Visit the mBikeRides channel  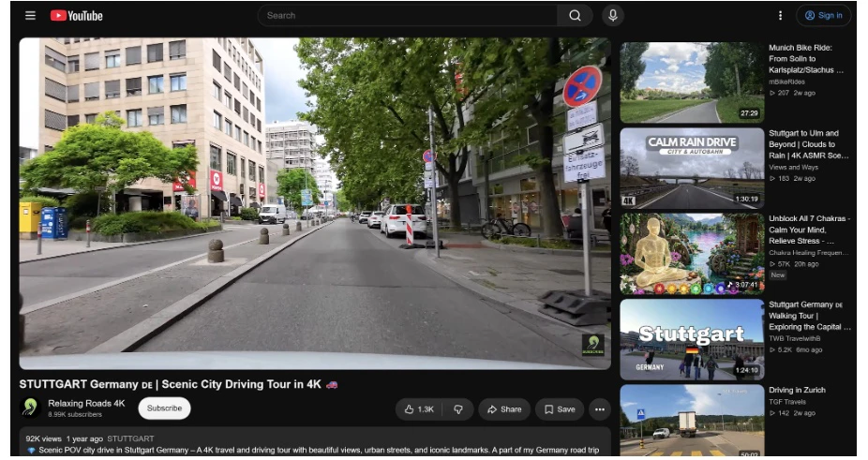pyautogui.click(x=786, y=82)
